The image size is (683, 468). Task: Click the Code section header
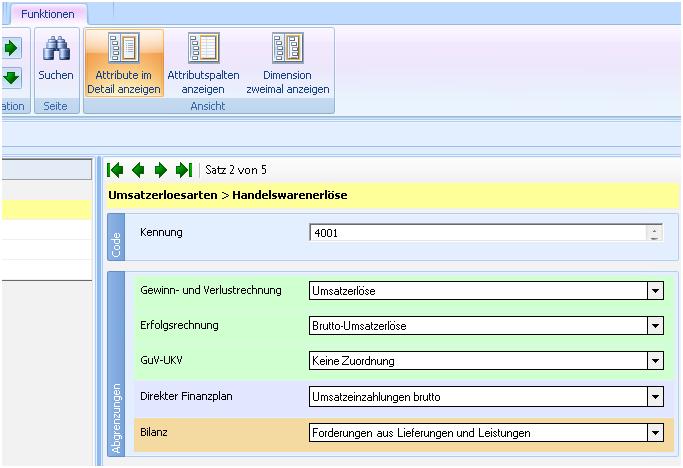pos(116,237)
